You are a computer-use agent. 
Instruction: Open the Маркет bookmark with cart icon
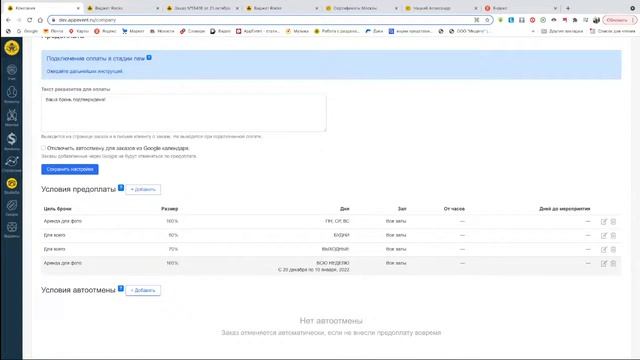click(x=133, y=31)
